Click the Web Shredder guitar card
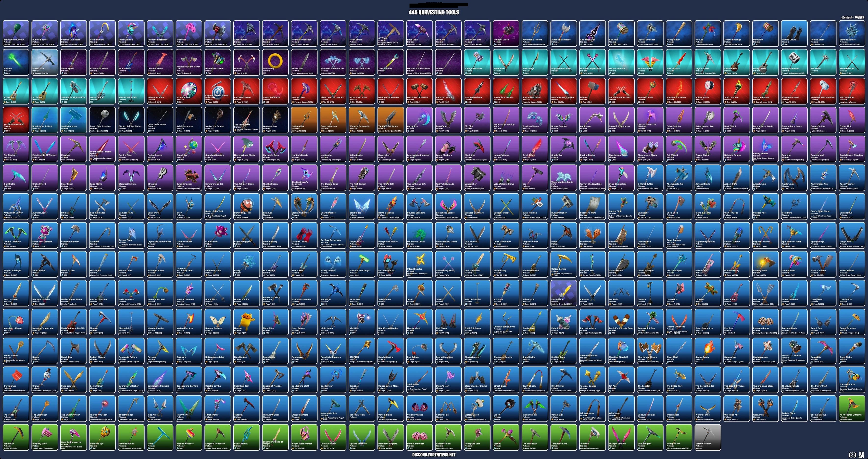Viewport: 868px width, 459px height. click(852, 91)
